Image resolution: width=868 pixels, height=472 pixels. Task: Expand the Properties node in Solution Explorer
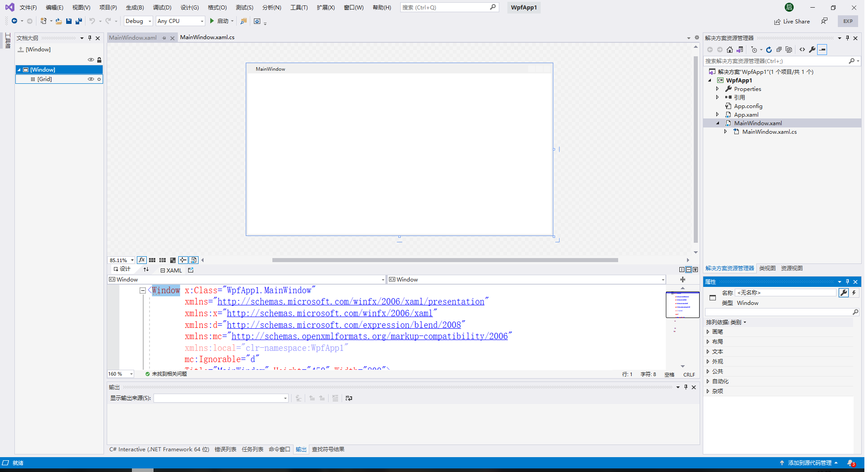click(718, 89)
